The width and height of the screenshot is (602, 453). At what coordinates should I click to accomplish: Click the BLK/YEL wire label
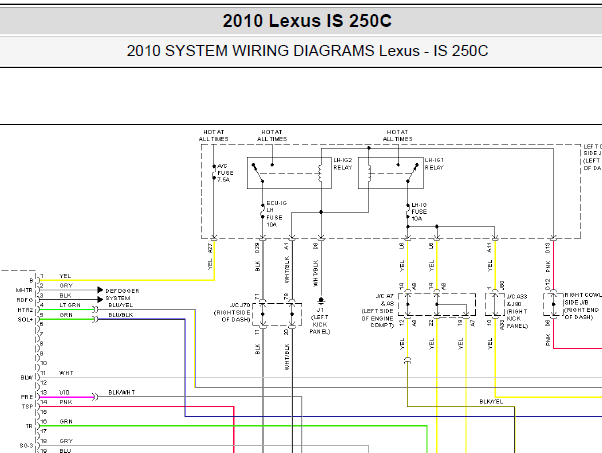point(491,402)
